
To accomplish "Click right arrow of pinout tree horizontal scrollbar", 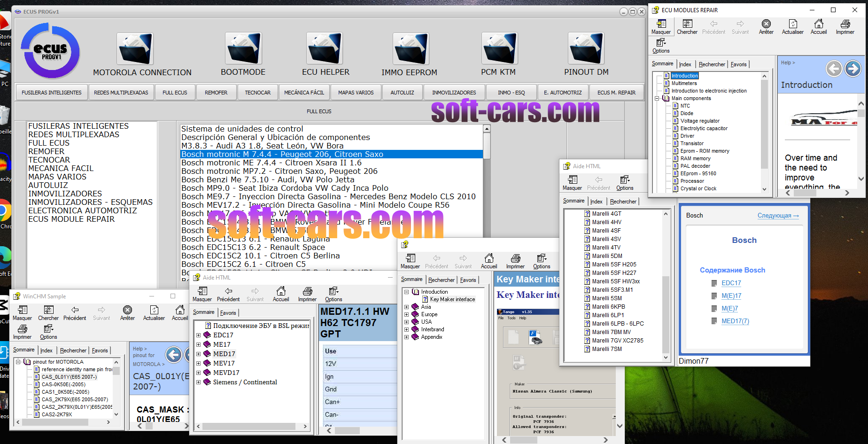I will point(108,422).
